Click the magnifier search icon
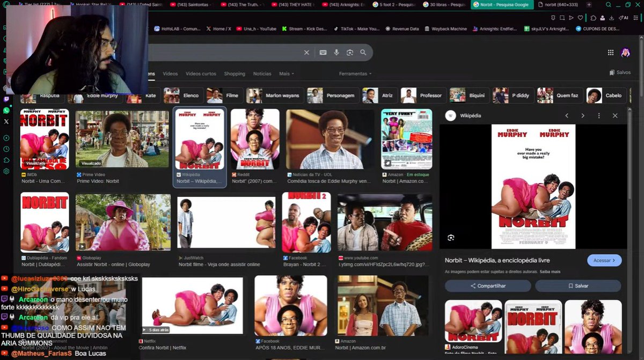The width and height of the screenshot is (644, 360). coord(363,53)
